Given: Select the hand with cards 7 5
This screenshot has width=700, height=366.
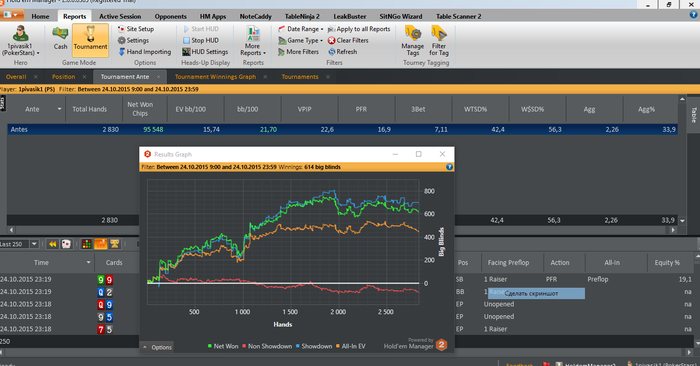Looking at the screenshot, I should pos(105,329).
